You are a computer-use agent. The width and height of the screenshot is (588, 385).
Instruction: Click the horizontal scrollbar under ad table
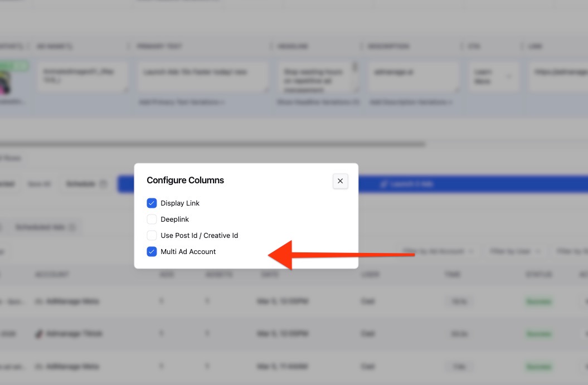pyautogui.click(x=212, y=144)
